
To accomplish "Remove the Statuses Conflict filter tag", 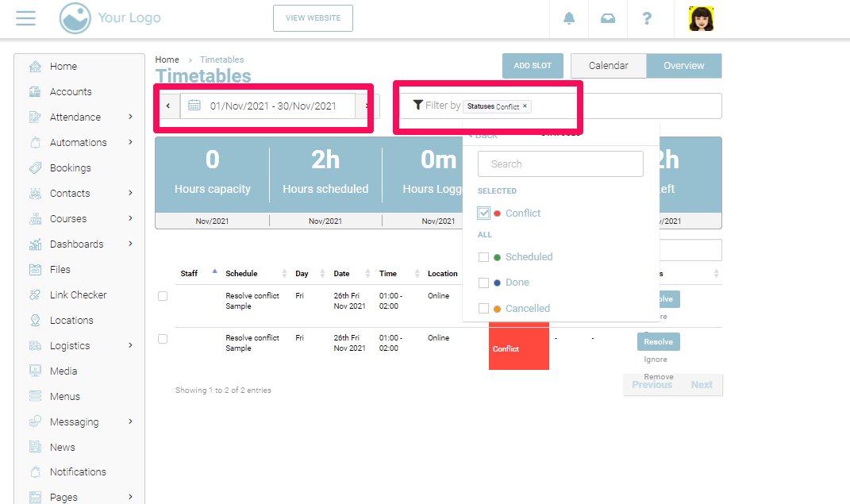I will tap(525, 106).
